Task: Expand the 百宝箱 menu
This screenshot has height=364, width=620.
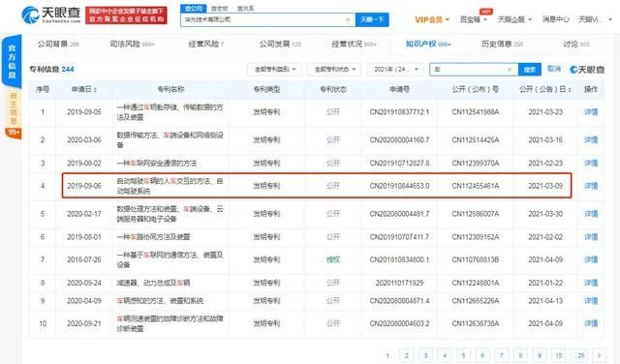Action: (x=473, y=19)
